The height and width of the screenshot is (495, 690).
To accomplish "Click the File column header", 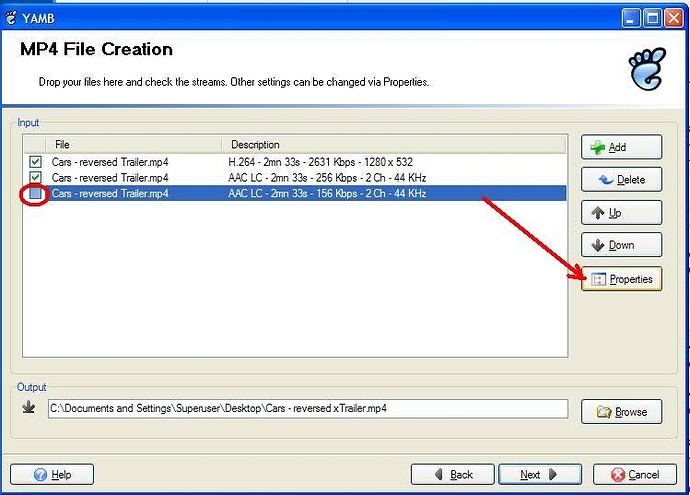I will 133,144.
